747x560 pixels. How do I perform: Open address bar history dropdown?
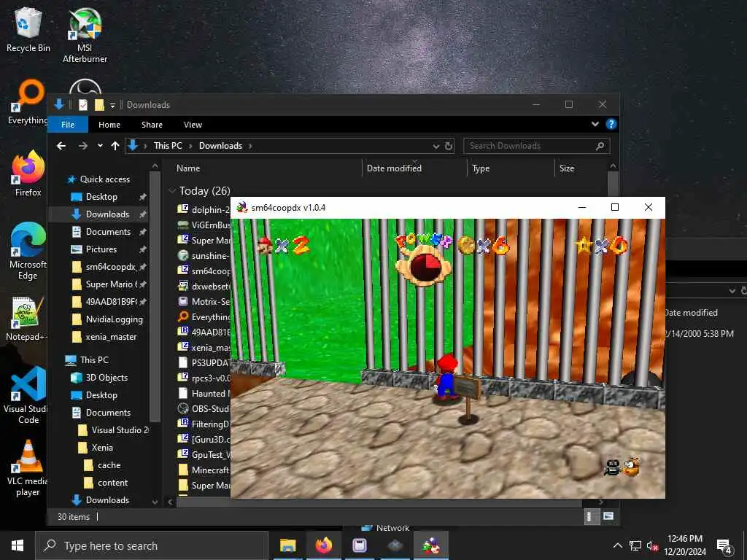click(436, 146)
